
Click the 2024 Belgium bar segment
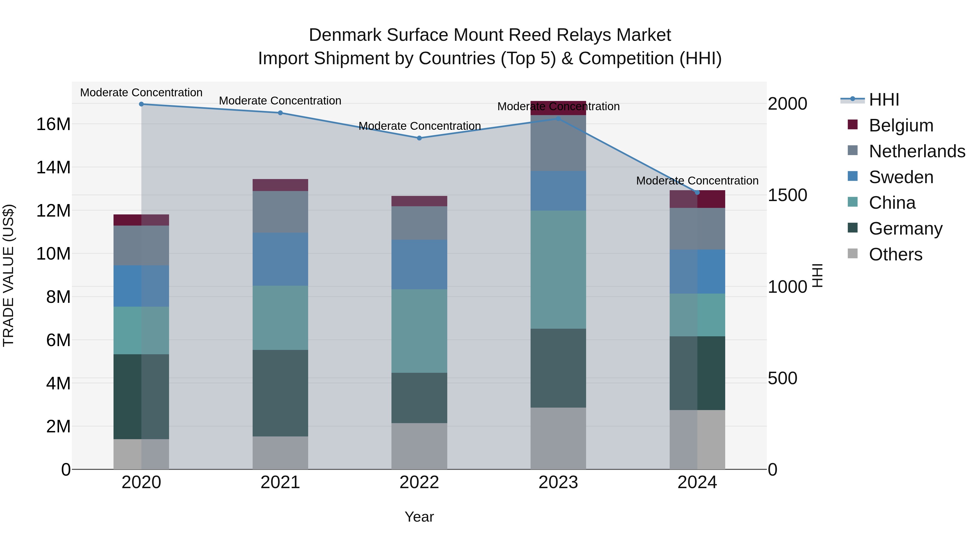click(x=697, y=199)
